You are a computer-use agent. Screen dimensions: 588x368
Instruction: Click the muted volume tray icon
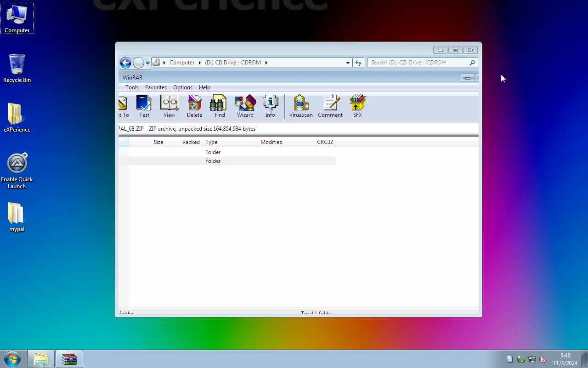click(x=543, y=359)
